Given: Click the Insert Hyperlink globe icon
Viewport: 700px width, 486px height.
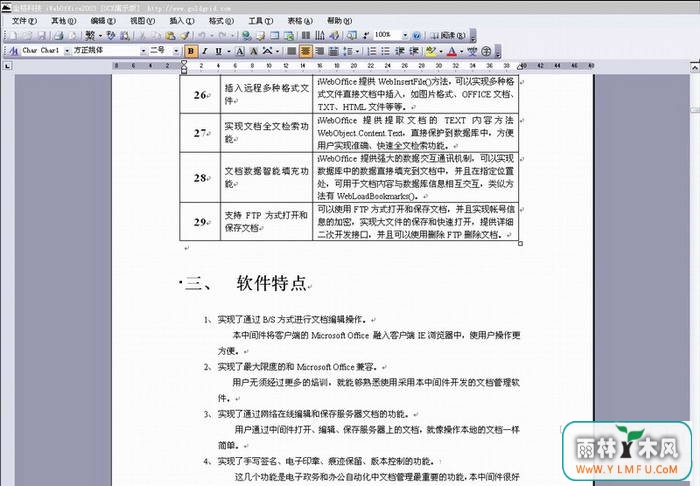Looking at the screenshot, I should point(246,36).
